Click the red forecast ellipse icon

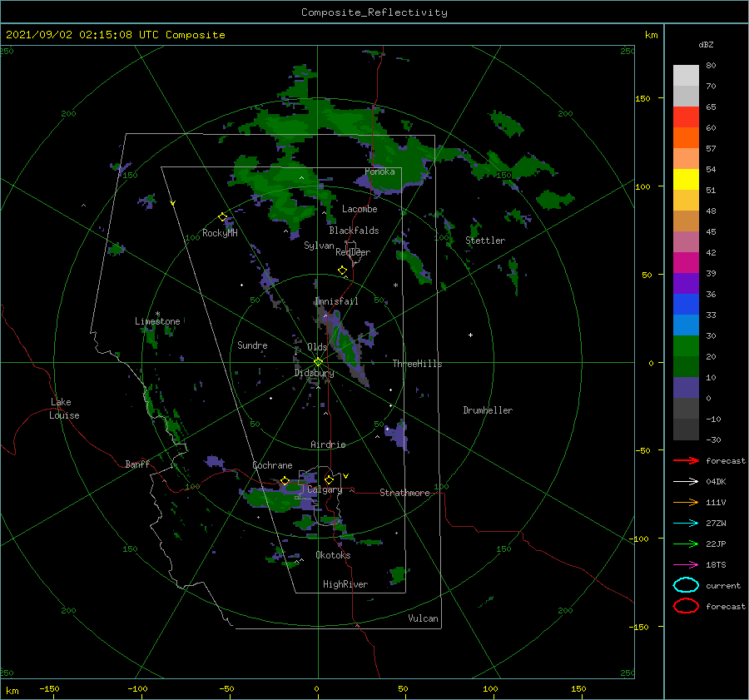click(686, 606)
